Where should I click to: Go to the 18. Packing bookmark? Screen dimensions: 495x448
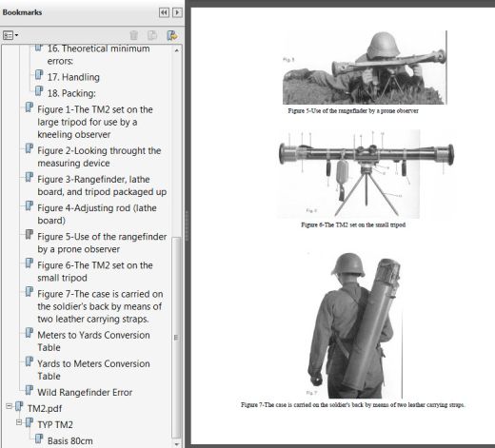(x=71, y=93)
